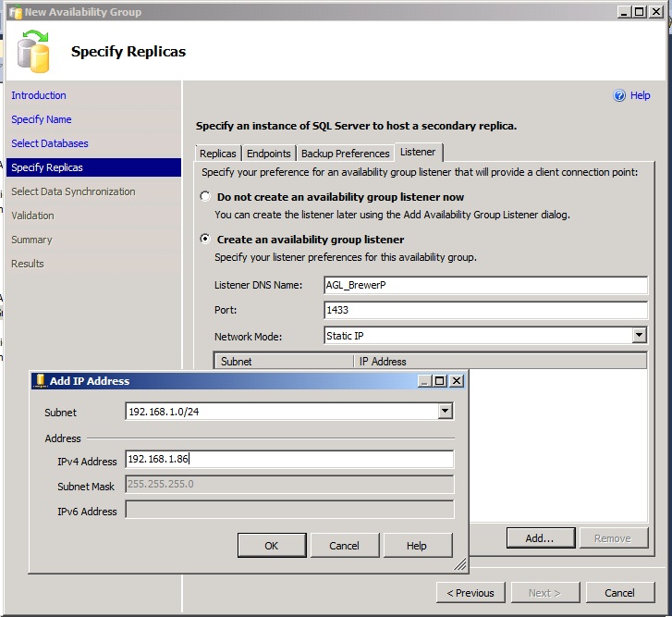Minimize the Add IP Address dialog

point(425,380)
